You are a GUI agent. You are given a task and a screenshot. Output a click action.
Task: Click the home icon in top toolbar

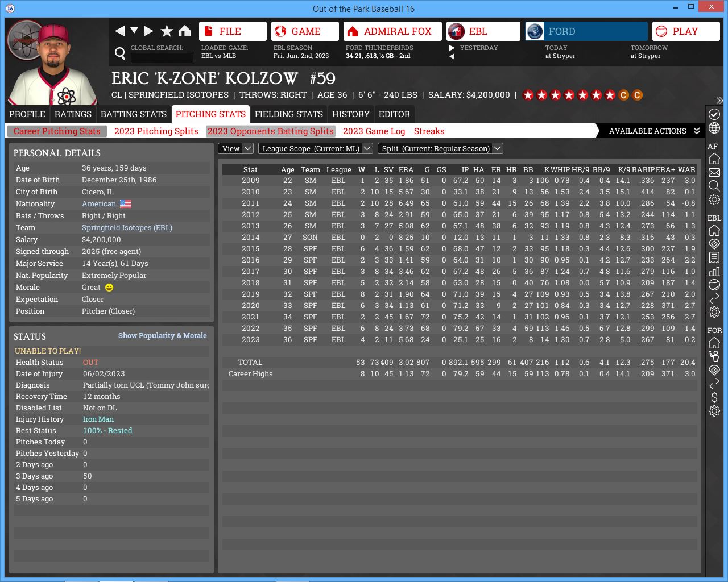tap(185, 31)
